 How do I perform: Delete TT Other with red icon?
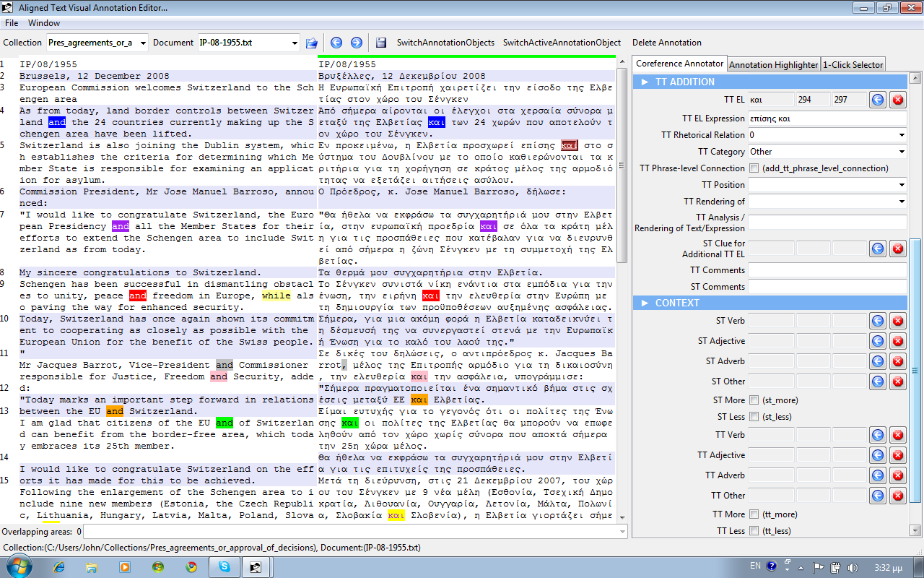pos(898,496)
